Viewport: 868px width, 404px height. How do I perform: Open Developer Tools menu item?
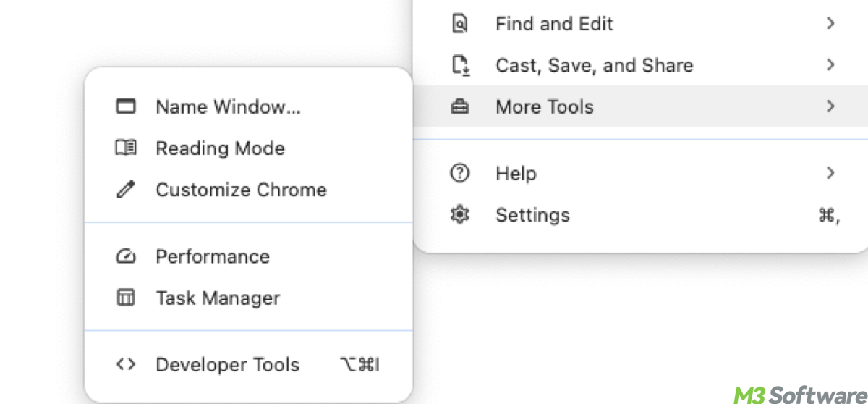pyautogui.click(x=248, y=364)
